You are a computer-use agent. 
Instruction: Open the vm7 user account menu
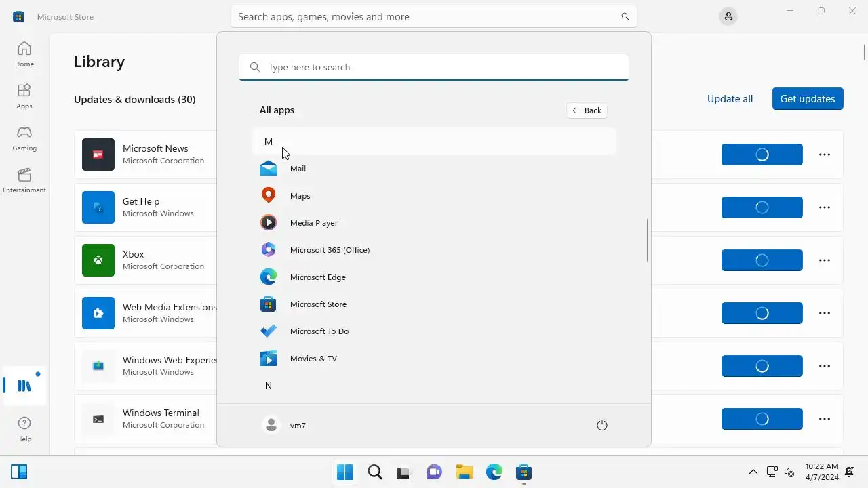pyautogui.click(x=284, y=425)
